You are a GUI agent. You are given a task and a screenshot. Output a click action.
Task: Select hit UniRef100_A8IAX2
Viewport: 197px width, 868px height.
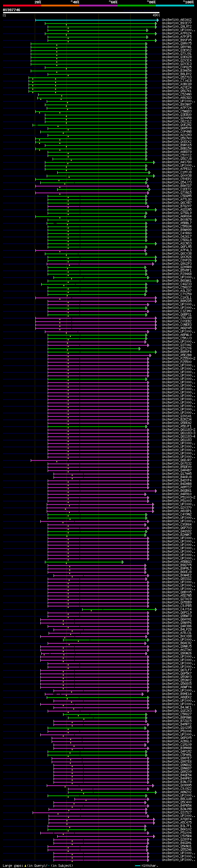click(x=177, y=20)
